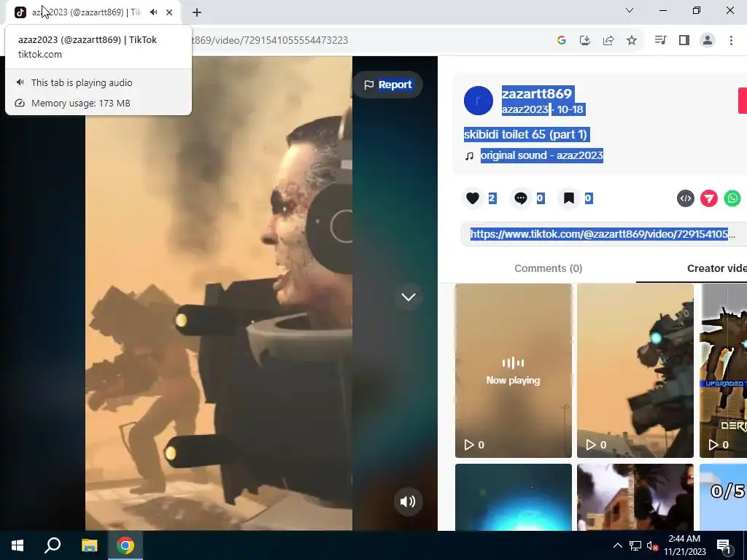Open the Now playing video thumbnail

pyautogui.click(x=513, y=370)
